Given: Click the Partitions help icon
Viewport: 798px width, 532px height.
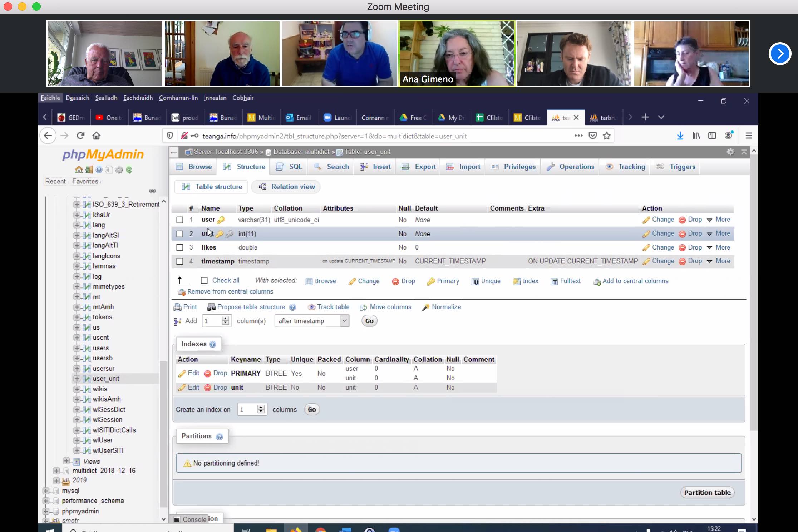Looking at the screenshot, I should pos(220,437).
